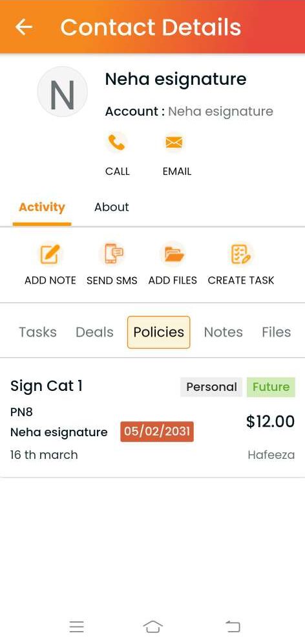The image size is (305, 644).
Task: Show the Tasks list
Action: [37, 332]
